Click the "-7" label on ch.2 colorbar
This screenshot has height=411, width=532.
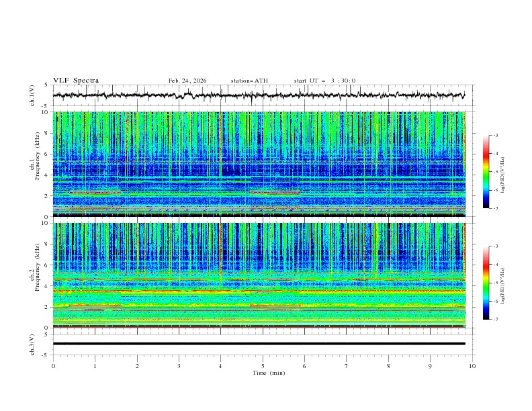click(x=496, y=320)
